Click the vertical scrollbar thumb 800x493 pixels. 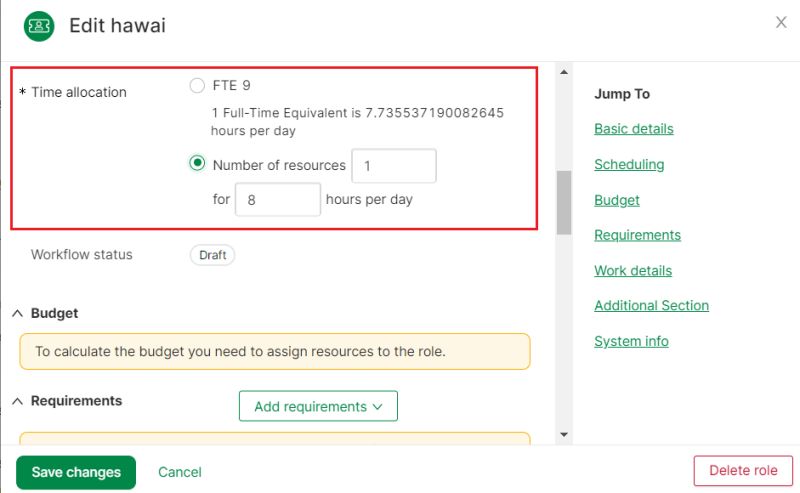(564, 203)
